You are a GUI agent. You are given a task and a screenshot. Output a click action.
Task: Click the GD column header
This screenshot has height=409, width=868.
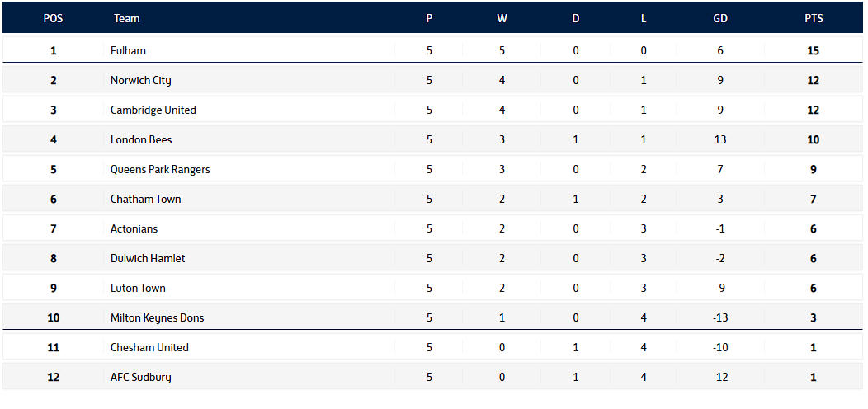click(720, 18)
